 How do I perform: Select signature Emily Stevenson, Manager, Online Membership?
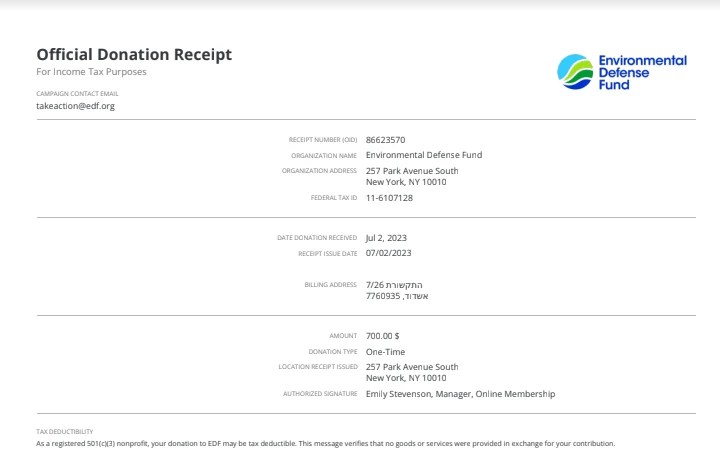[461, 394]
